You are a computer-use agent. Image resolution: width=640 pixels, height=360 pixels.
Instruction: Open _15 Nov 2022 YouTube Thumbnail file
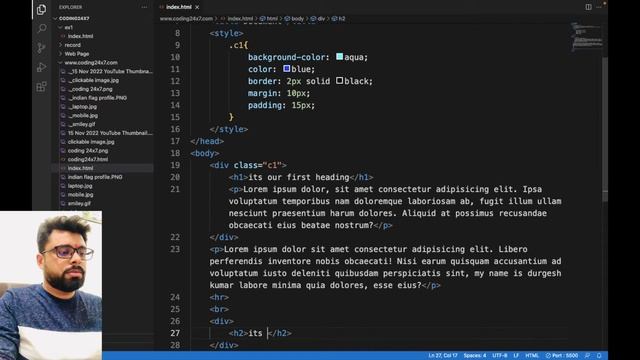[110, 71]
